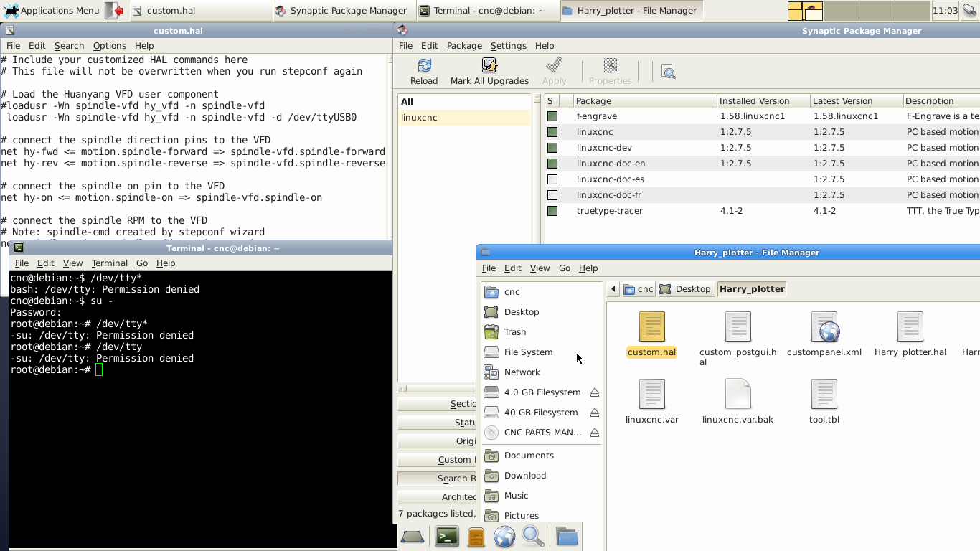Open Trash in File Manager sidebar
Screen dimensions: 980x551
[541, 332]
